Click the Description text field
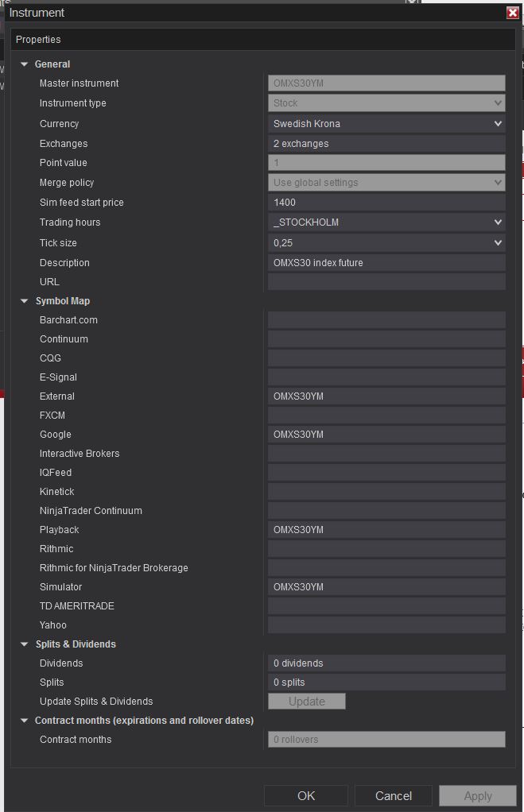 (x=386, y=263)
